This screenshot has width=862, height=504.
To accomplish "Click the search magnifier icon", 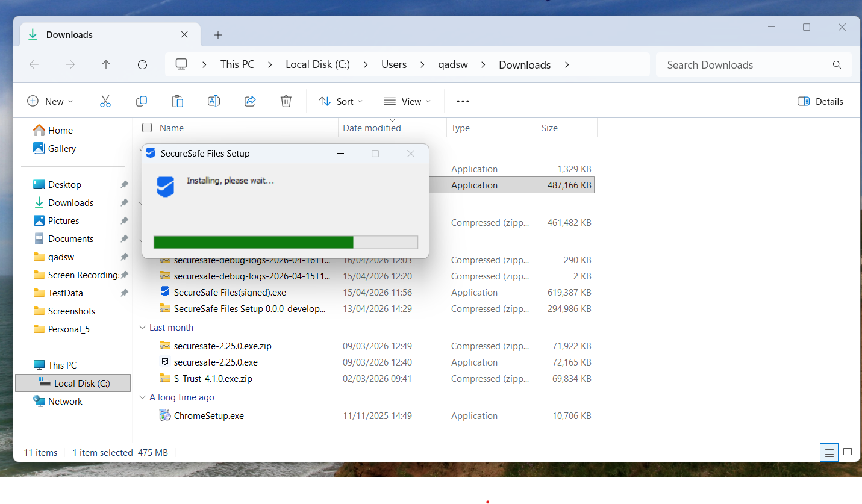I will (837, 64).
